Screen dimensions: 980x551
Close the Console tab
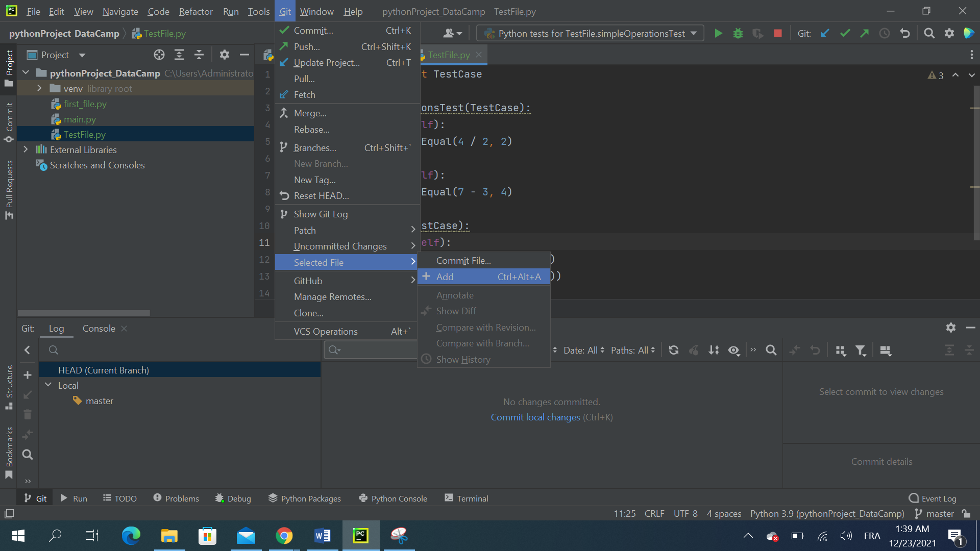124,329
